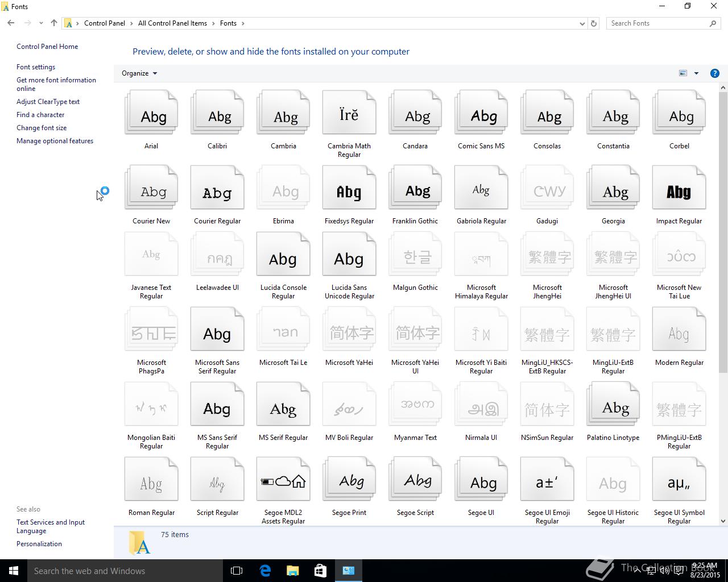Image resolution: width=728 pixels, height=582 pixels.
Task: Open Personalization link
Action: (x=39, y=544)
